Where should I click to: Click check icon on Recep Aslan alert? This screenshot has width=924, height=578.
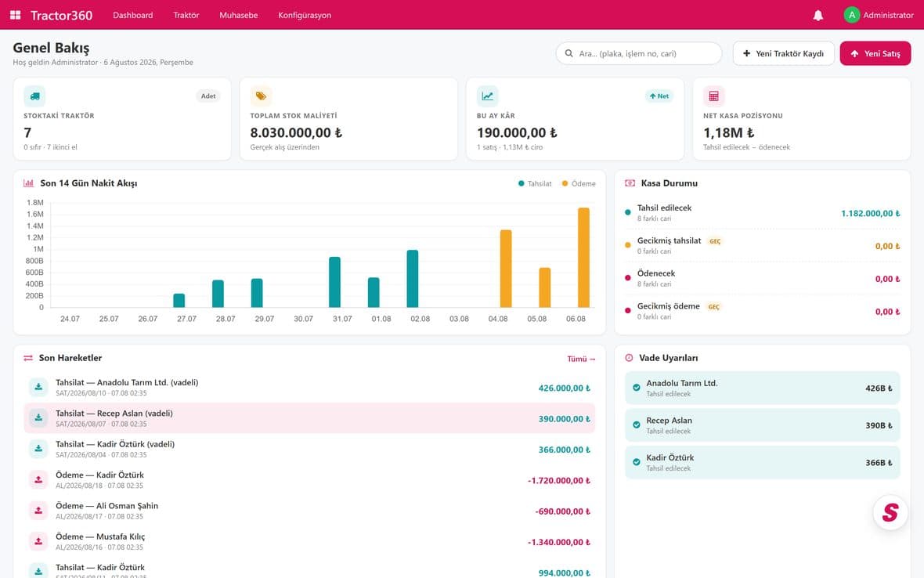pos(637,424)
